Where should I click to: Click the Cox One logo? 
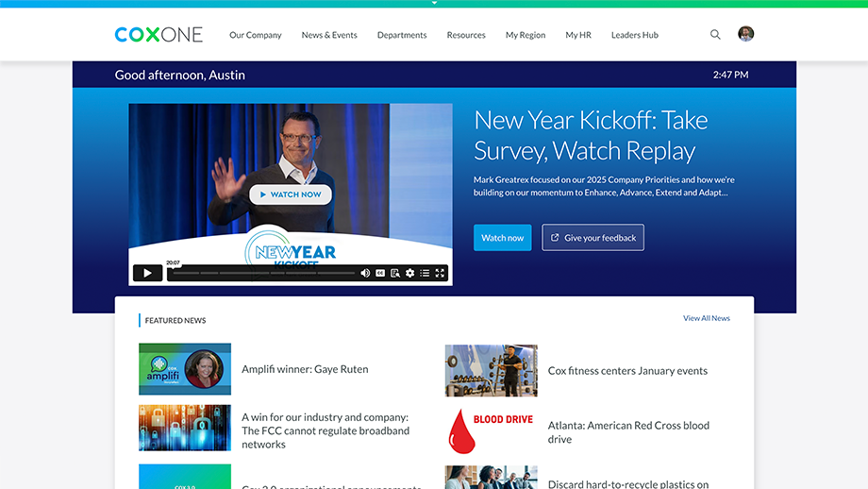pos(159,34)
